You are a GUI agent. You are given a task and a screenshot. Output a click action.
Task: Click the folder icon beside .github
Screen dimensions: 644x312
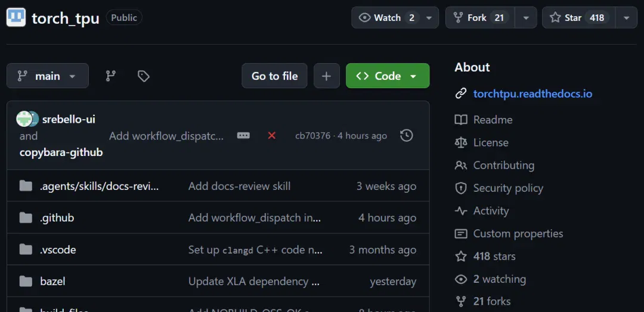click(26, 218)
